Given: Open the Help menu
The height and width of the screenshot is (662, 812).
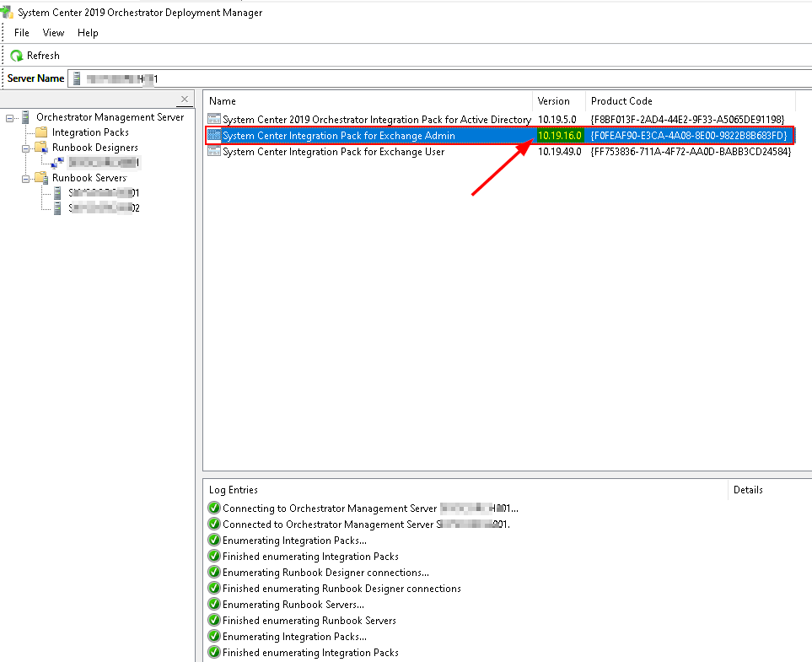Looking at the screenshot, I should pyautogui.click(x=88, y=33).
